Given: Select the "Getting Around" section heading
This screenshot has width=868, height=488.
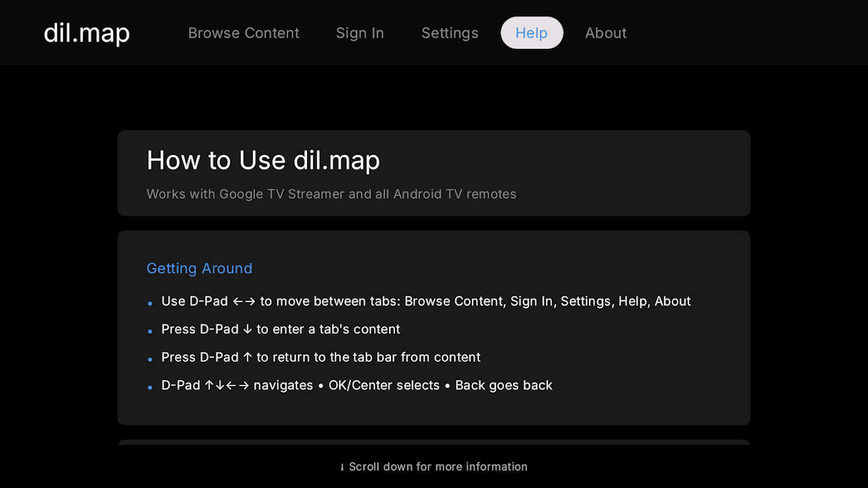Looking at the screenshot, I should coord(200,268).
